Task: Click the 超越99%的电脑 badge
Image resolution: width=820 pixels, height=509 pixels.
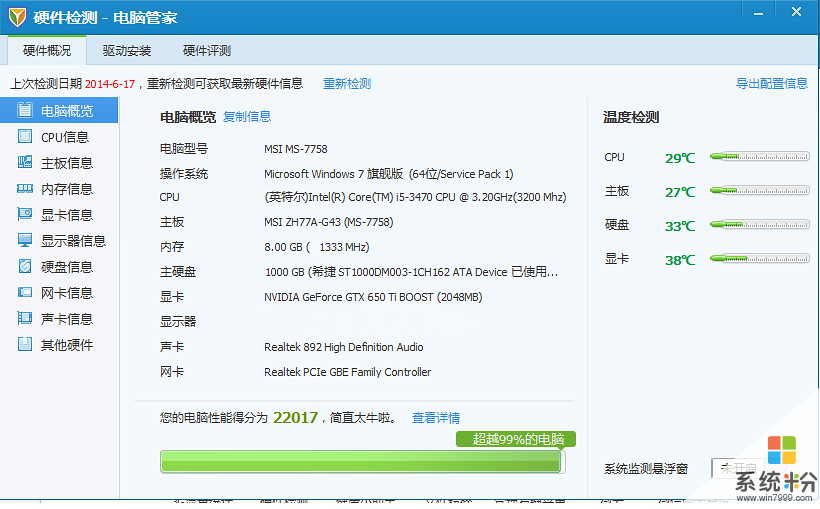Action: click(516, 439)
